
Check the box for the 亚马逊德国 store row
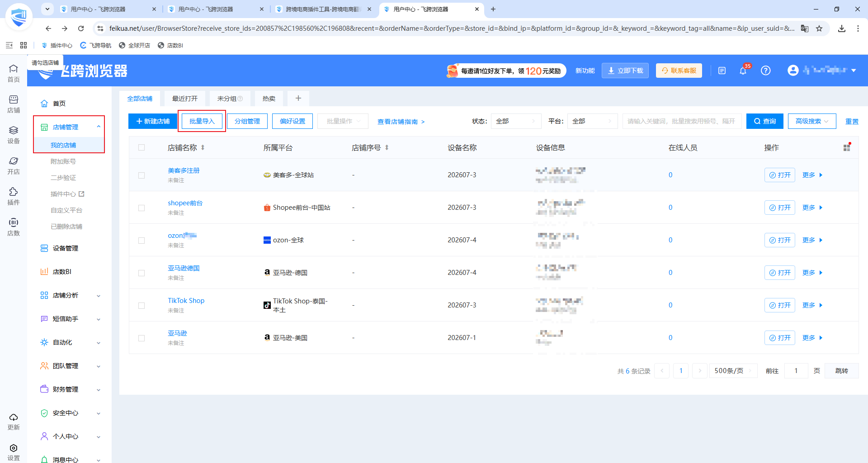click(142, 273)
